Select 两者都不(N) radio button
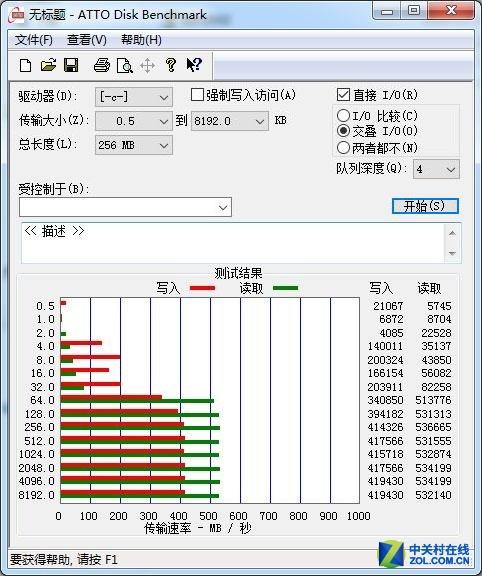 tap(343, 148)
